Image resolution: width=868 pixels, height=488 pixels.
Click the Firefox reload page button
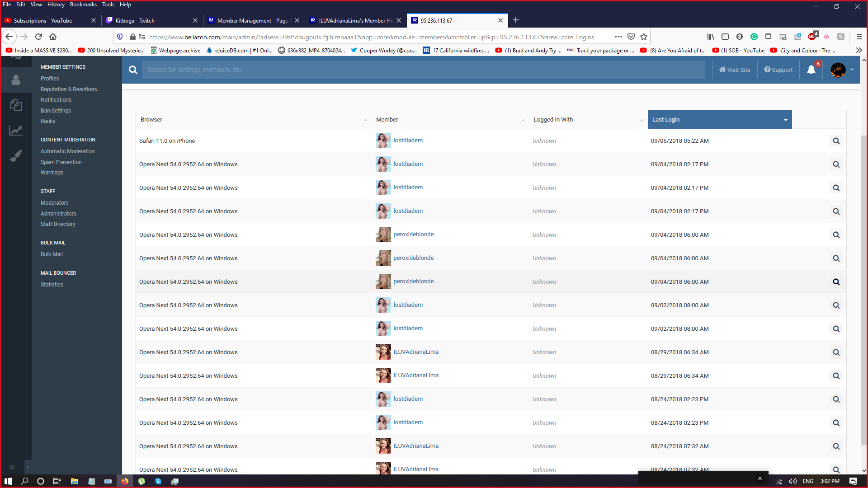click(x=38, y=37)
